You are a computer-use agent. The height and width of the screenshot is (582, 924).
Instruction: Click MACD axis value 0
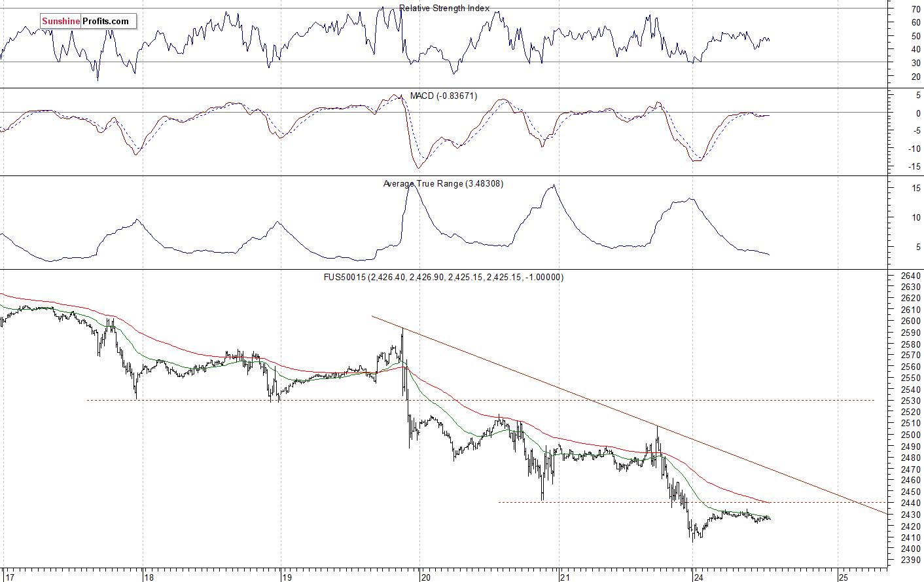pos(918,113)
